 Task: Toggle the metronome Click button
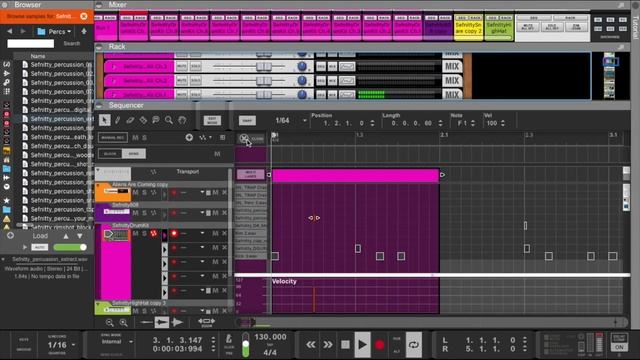(229, 339)
